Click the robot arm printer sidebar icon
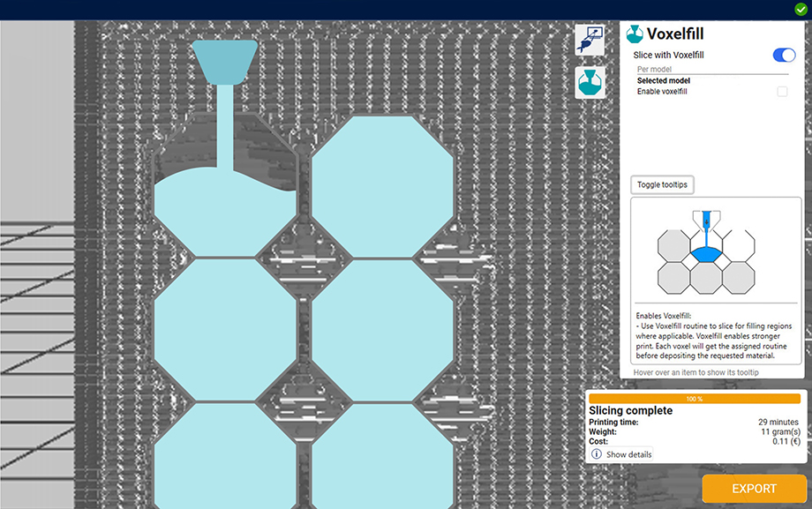Image resolution: width=812 pixels, height=509 pixels. (x=589, y=40)
